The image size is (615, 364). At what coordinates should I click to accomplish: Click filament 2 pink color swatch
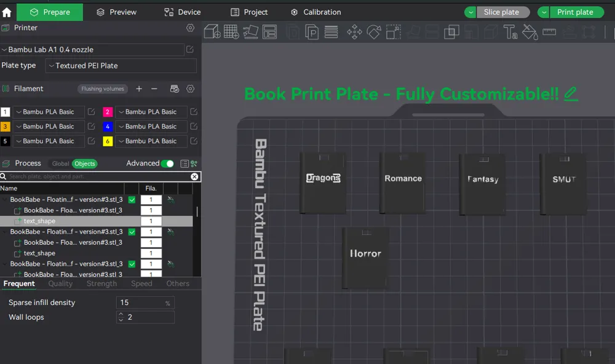108,112
